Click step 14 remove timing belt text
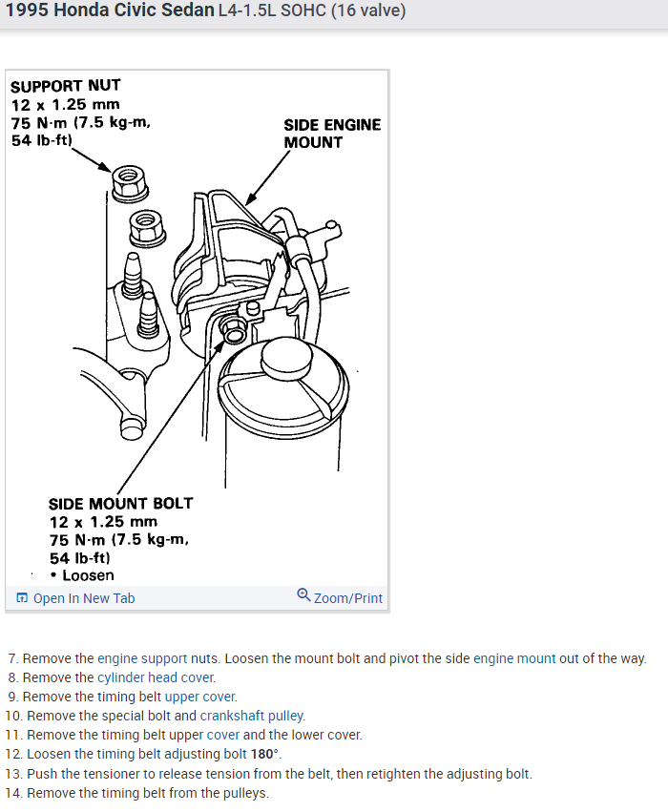 tap(137, 793)
